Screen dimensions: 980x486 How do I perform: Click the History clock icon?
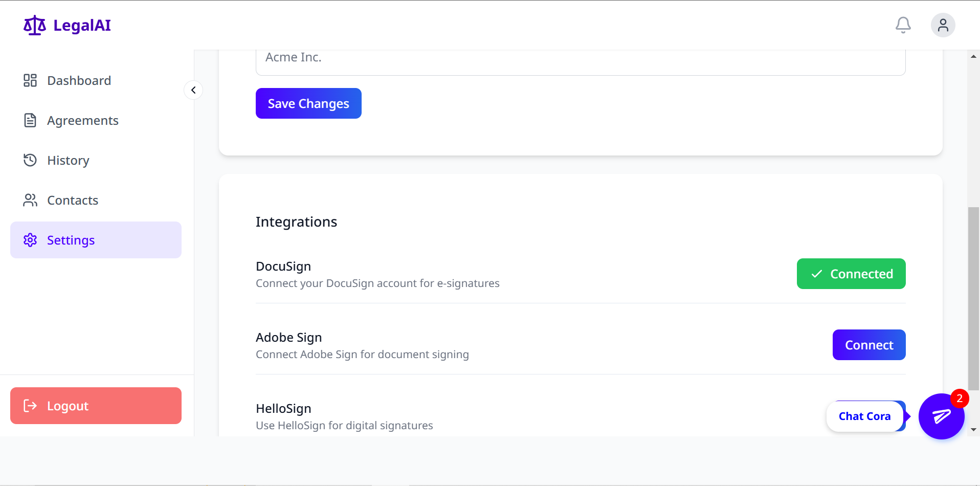(30, 160)
